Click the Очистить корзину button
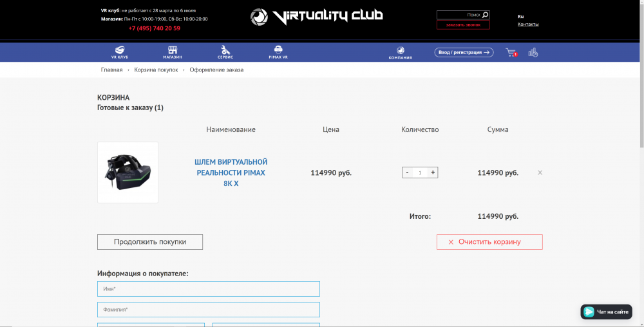644x327 pixels. click(x=489, y=242)
